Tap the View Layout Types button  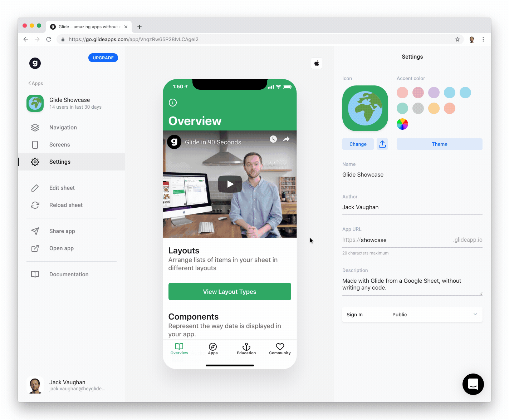point(230,292)
